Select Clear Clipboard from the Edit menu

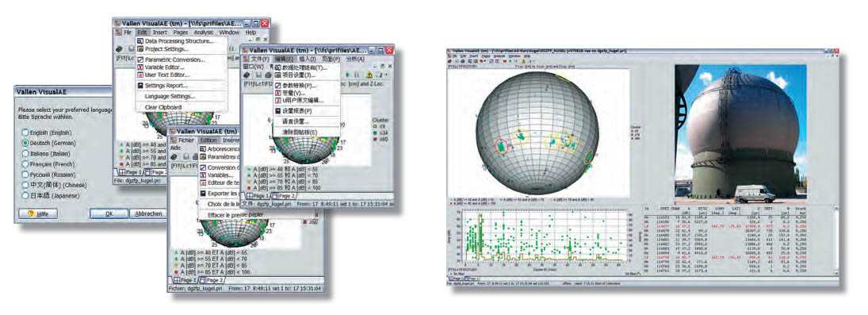[163, 107]
